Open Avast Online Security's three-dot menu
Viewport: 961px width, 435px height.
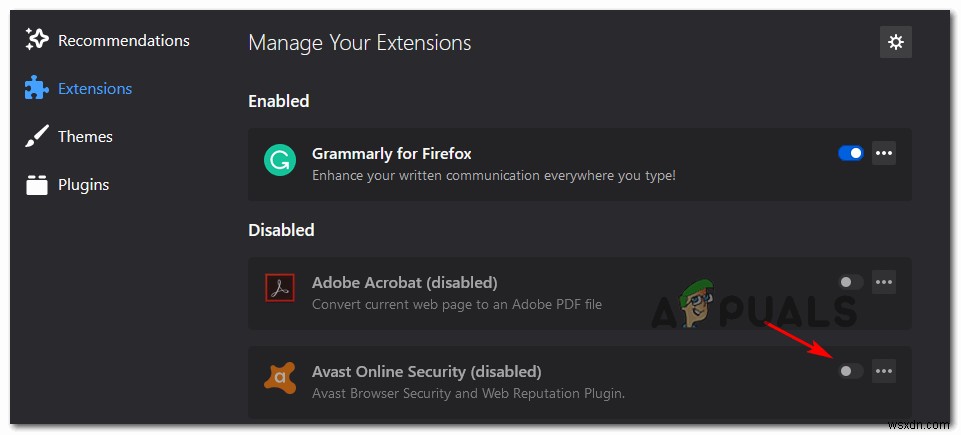[884, 371]
